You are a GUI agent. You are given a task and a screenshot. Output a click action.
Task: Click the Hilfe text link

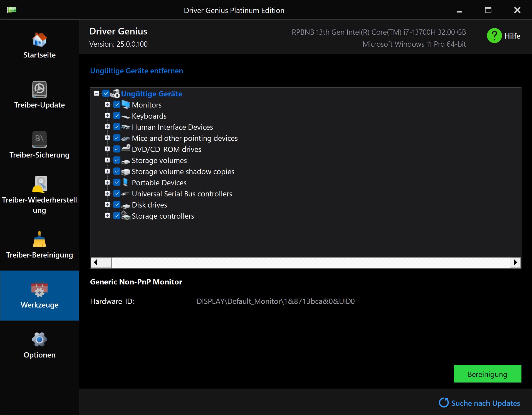[x=512, y=36]
